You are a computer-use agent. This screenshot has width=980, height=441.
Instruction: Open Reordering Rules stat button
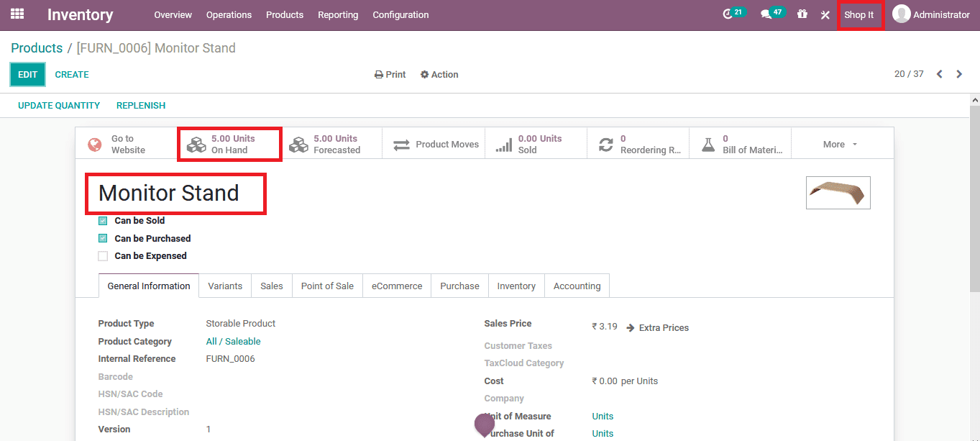[638, 144]
